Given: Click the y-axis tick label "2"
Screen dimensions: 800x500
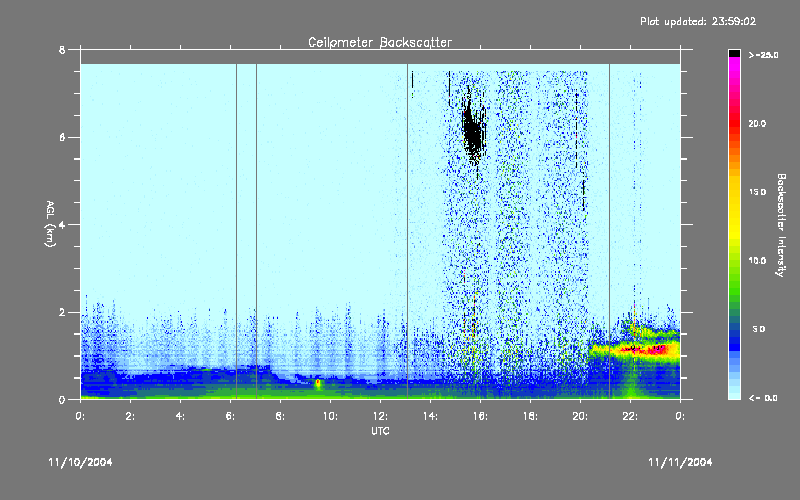Looking at the screenshot, I should (x=62, y=312).
